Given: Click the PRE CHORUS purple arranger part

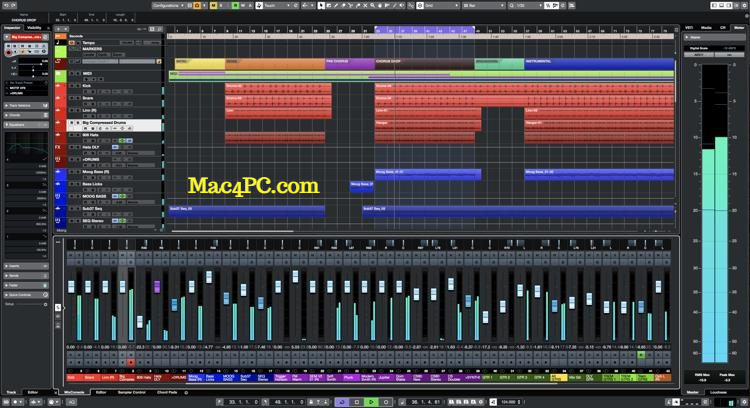Looking at the screenshot, I should tap(350, 64).
